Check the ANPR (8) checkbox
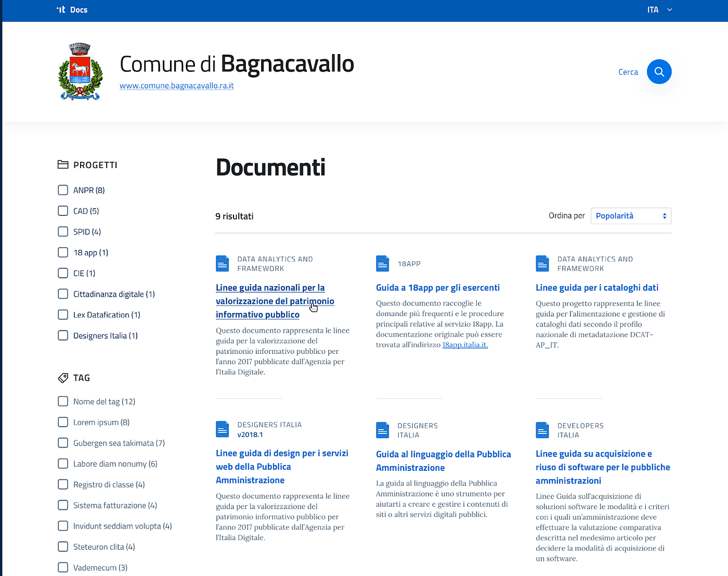This screenshot has height=576, width=728. (63, 190)
